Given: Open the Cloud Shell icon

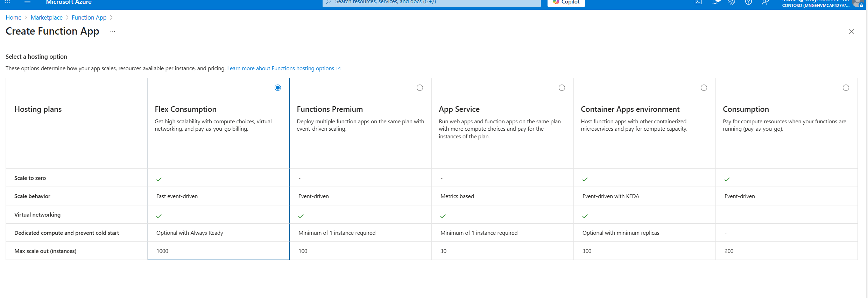Looking at the screenshot, I should pos(698,2).
